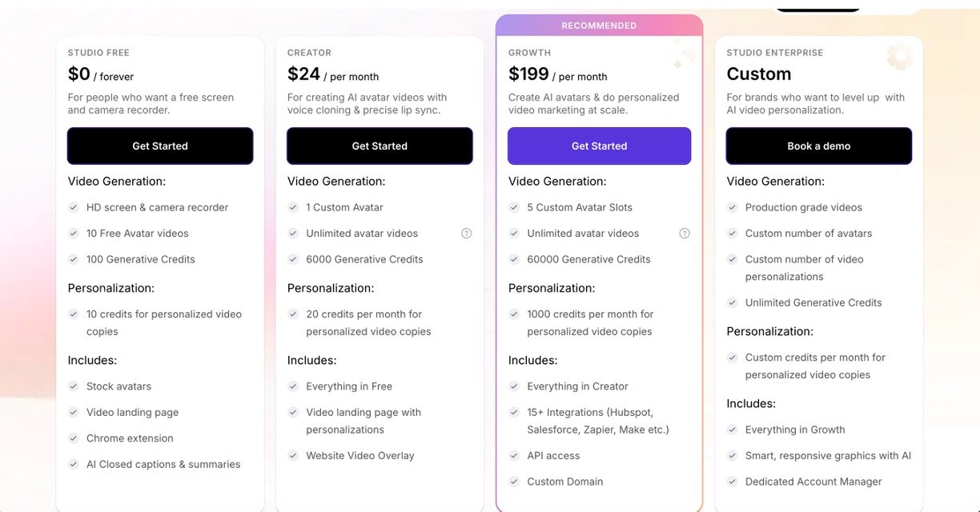Click the sparkle icon on Growth card

click(x=683, y=53)
